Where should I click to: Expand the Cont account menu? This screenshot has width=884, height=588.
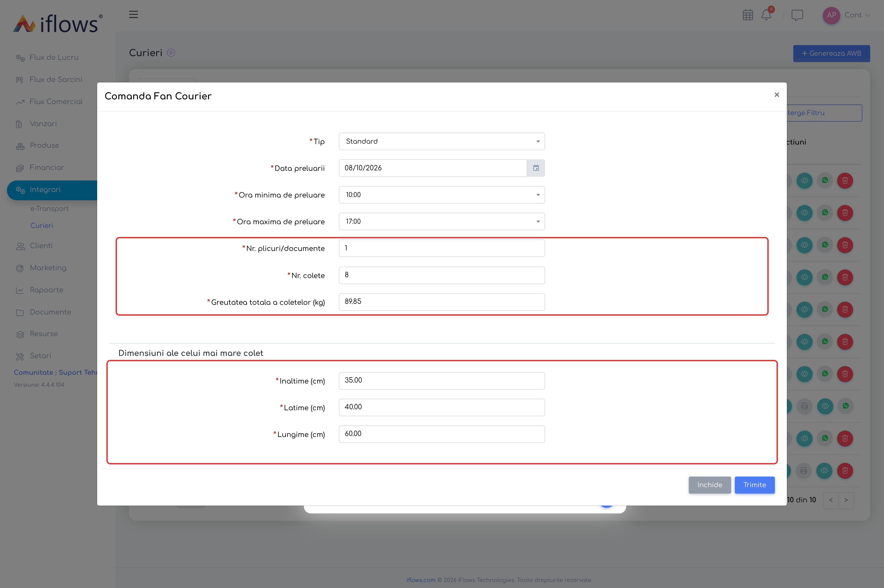[857, 15]
